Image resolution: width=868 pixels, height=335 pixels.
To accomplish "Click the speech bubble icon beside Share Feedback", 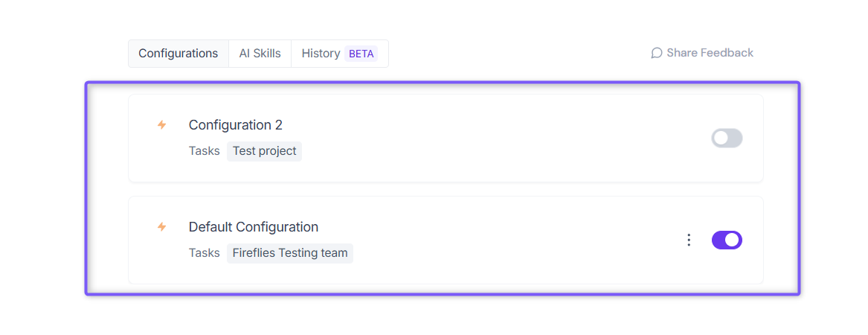I will click(657, 53).
